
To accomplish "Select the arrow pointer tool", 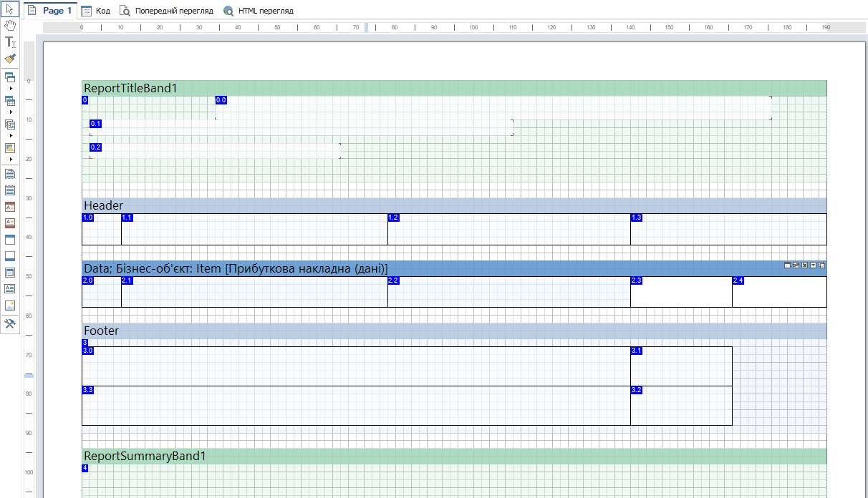I will pyautogui.click(x=10, y=9).
